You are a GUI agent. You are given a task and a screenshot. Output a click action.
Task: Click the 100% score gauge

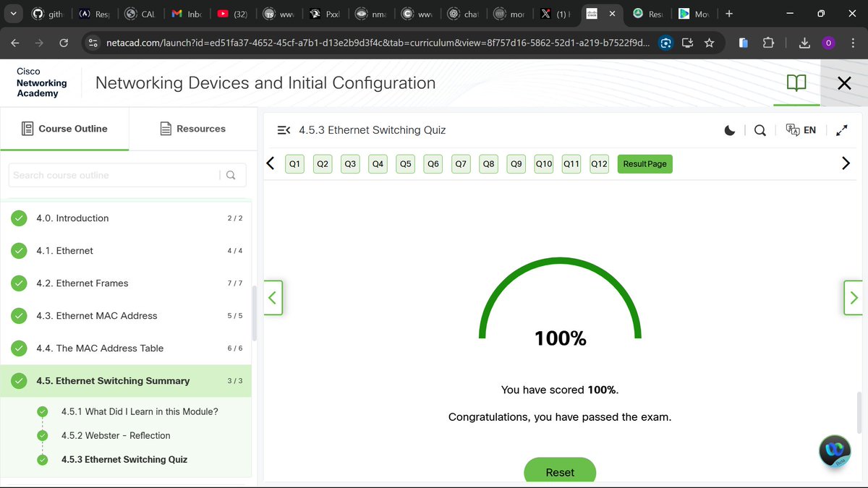tap(560, 304)
